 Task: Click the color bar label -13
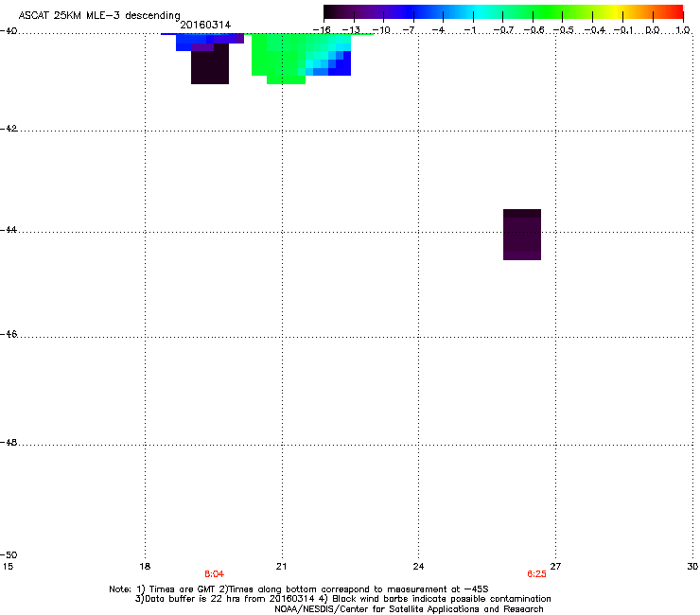point(351,30)
